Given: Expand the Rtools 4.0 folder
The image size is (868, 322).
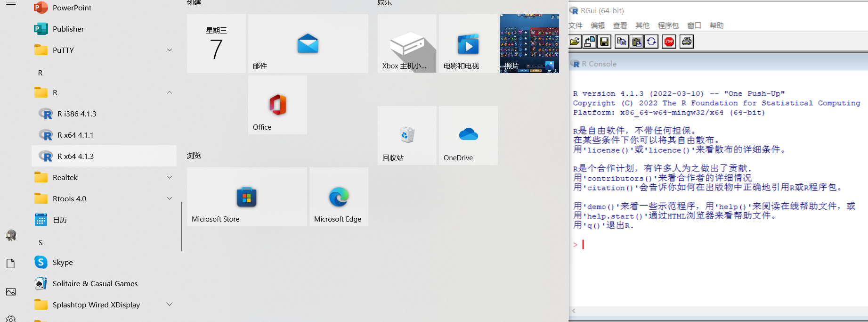Looking at the screenshot, I should coord(170,198).
